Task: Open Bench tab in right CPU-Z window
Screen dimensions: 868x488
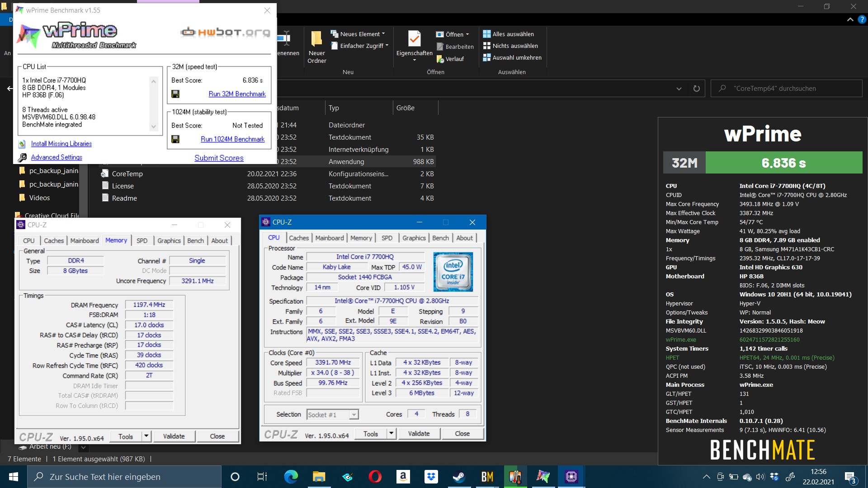Action: [440, 238]
